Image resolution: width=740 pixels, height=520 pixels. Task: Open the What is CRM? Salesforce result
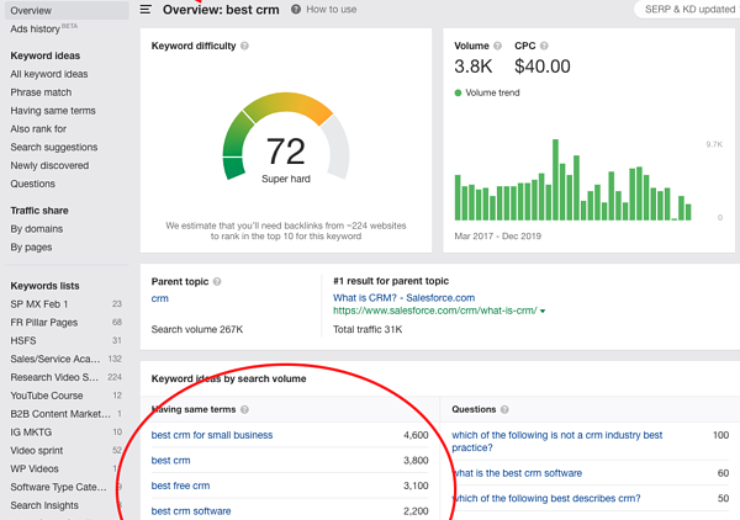[x=403, y=298]
